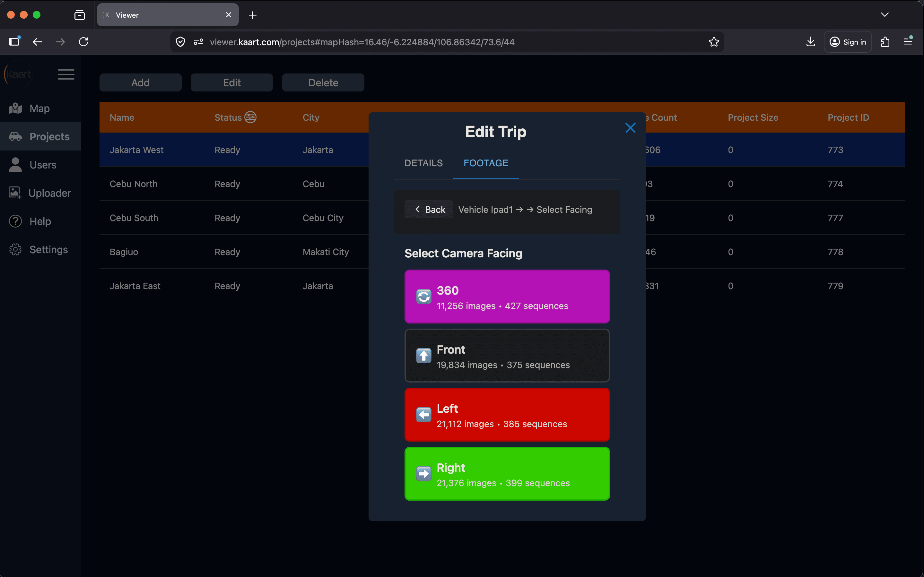Switch to the DETAILS tab
The height and width of the screenshot is (577, 924).
423,163
